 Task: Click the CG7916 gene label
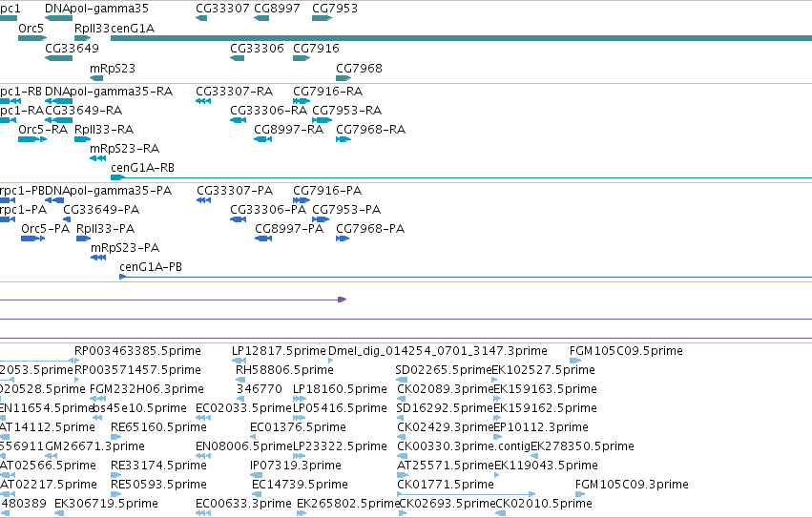click(x=317, y=48)
